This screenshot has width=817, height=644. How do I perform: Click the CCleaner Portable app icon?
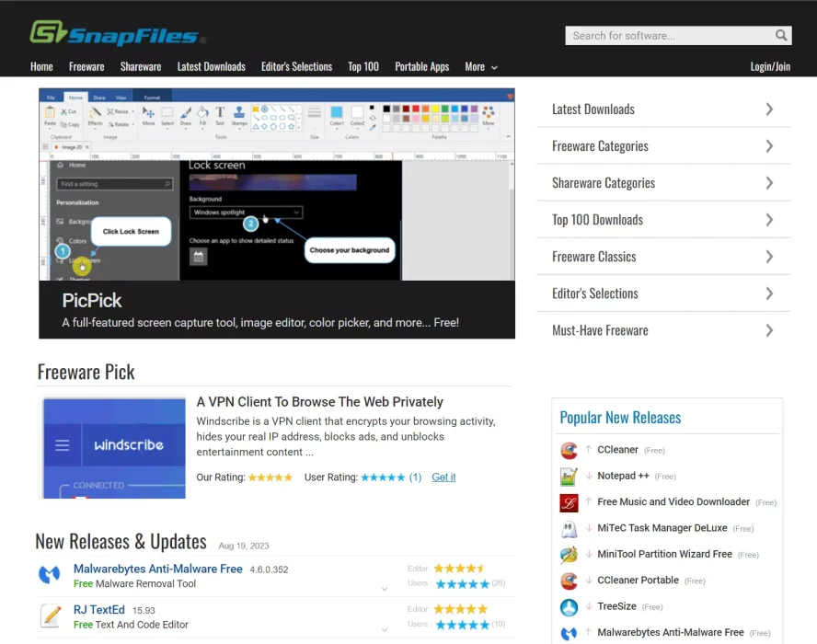(569, 581)
